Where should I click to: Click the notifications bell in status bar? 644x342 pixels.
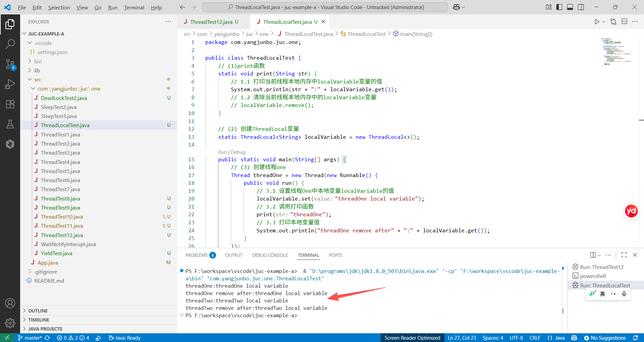[x=635, y=338]
